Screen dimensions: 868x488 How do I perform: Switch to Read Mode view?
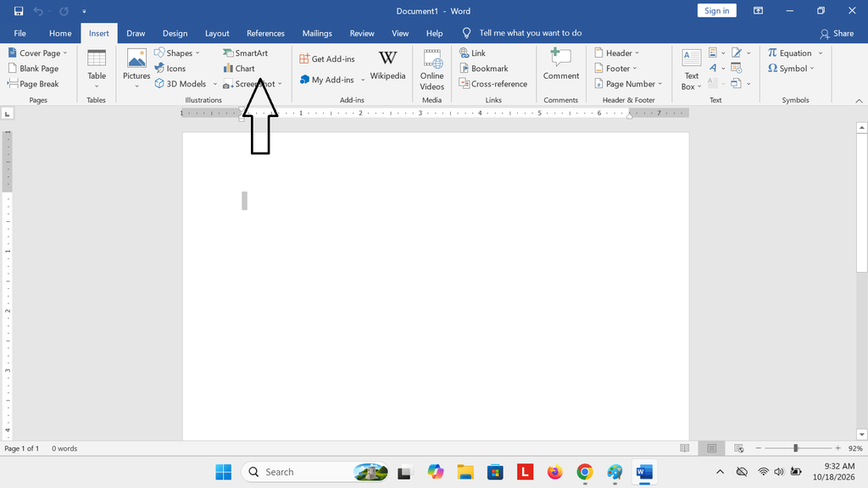tap(685, 448)
